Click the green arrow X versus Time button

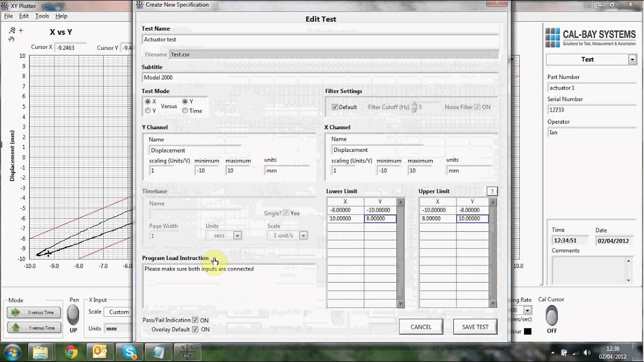point(34,312)
